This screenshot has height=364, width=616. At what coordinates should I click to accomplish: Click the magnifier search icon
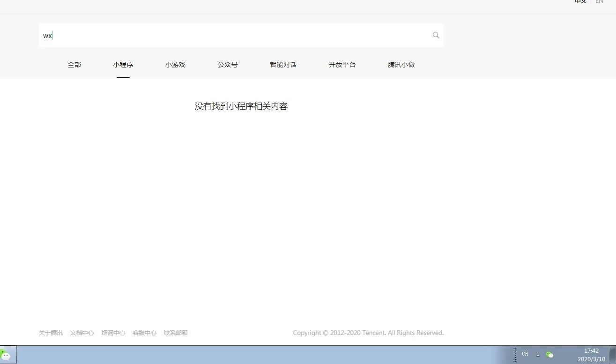click(x=436, y=35)
